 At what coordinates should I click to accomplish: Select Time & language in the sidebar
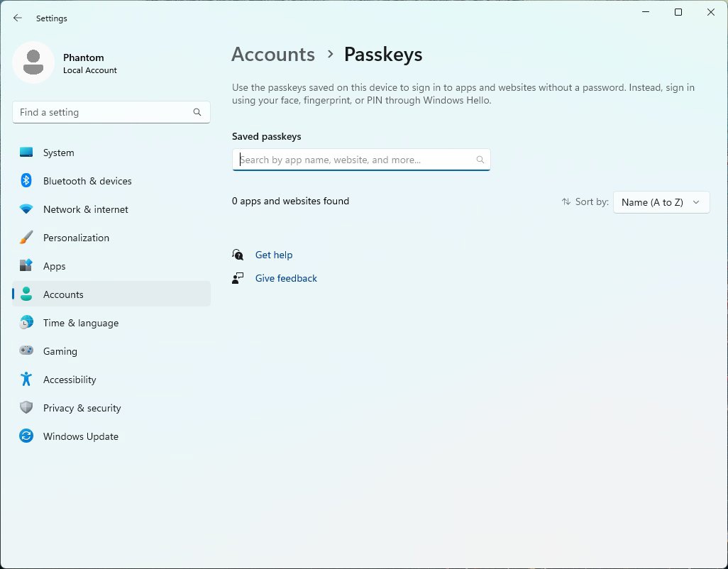pos(80,322)
